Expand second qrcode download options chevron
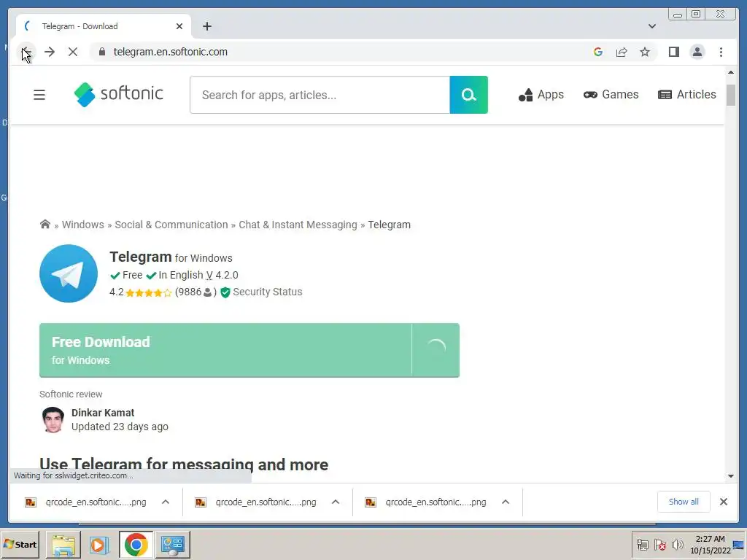The height and width of the screenshot is (560, 747). click(x=336, y=502)
